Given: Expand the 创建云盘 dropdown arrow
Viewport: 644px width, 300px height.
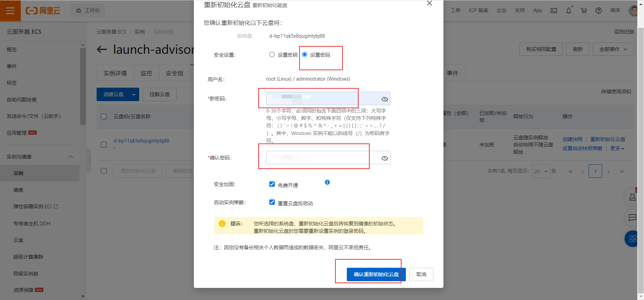Looking at the screenshot, I should tap(134, 95).
